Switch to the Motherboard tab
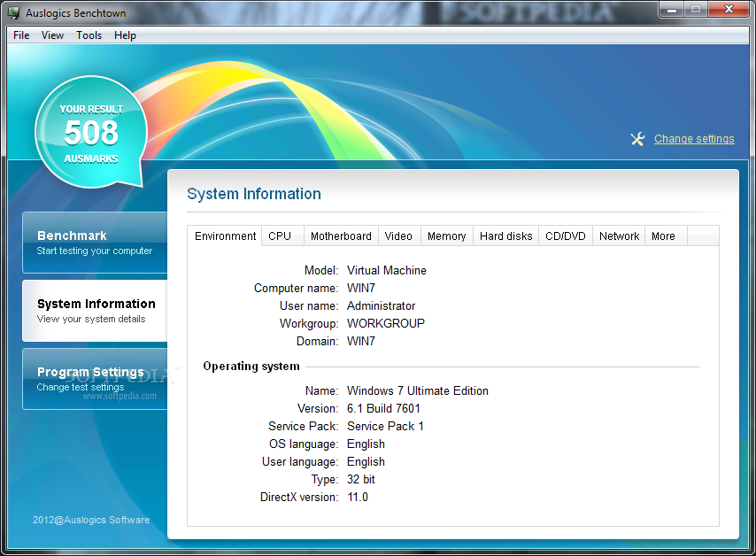Viewport: 756px width, 556px height. pos(341,236)
